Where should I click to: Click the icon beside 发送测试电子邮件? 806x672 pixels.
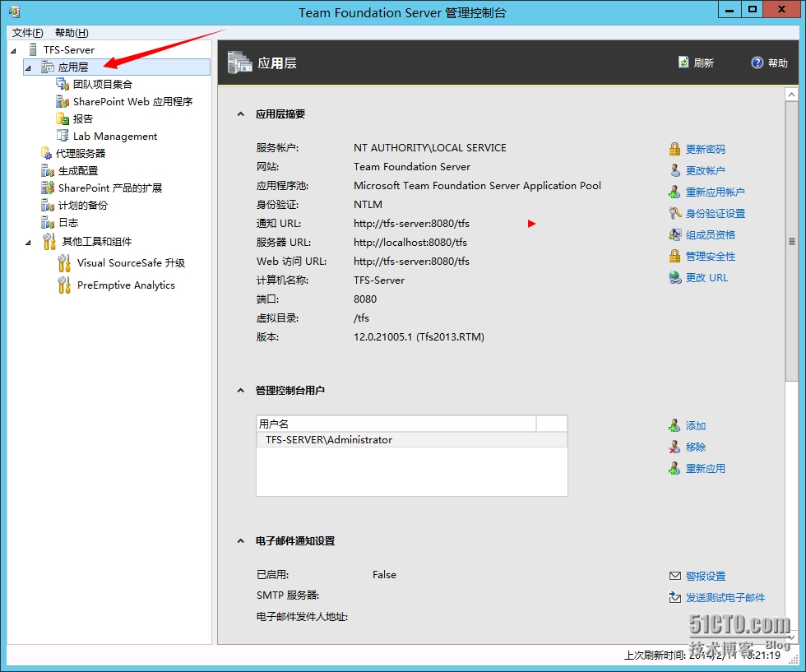675,597
